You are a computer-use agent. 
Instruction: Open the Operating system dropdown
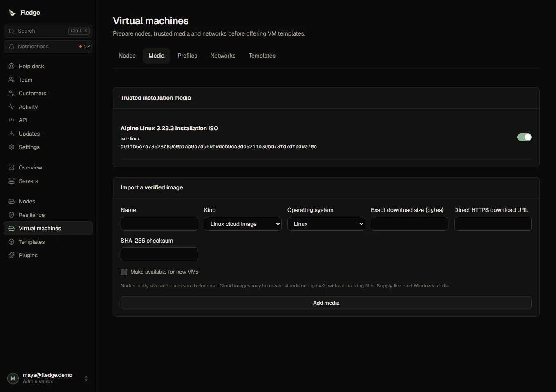326,224
